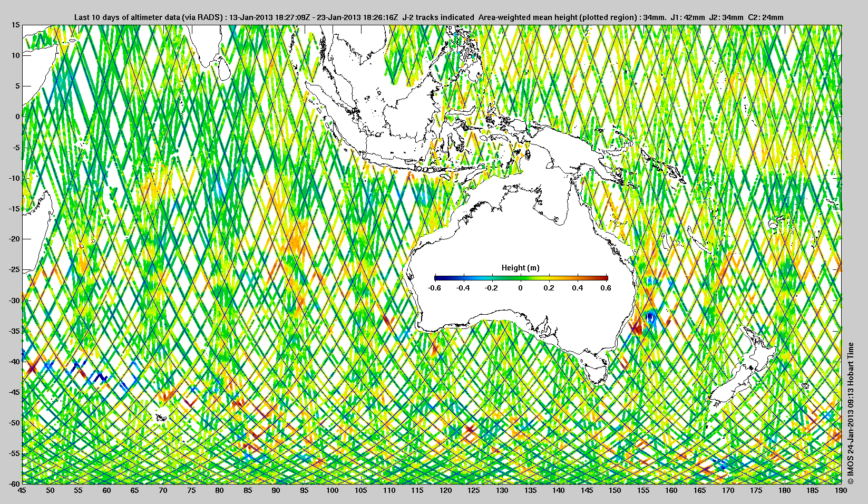This screenshot has width=868, height=504.
Task: Click longitude axis label 150
Action: [615, 491]
